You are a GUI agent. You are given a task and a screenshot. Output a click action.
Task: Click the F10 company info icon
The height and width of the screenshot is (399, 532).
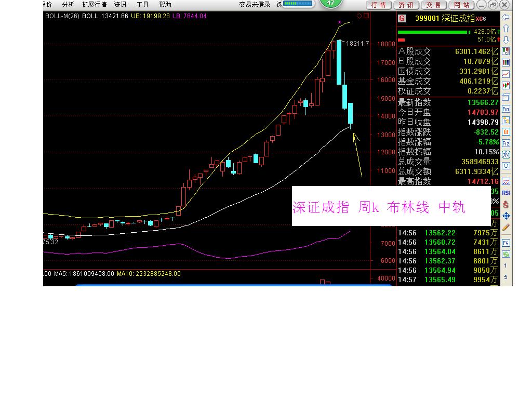[506, 109]
